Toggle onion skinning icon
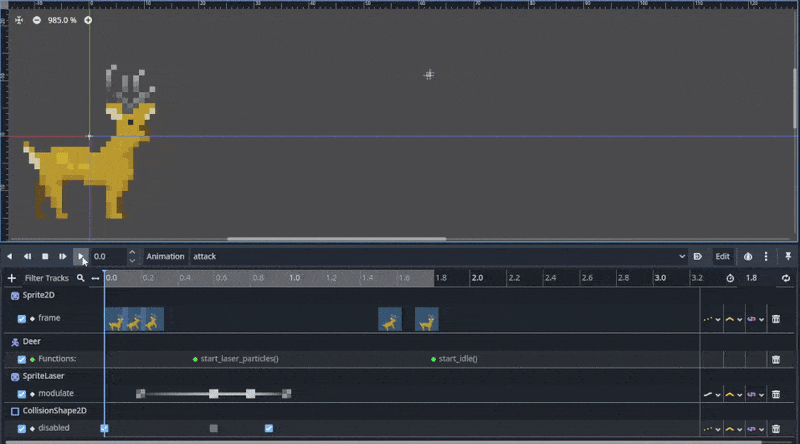The width and height of the screenshot is (800, 444). click(x=748, y=256)
